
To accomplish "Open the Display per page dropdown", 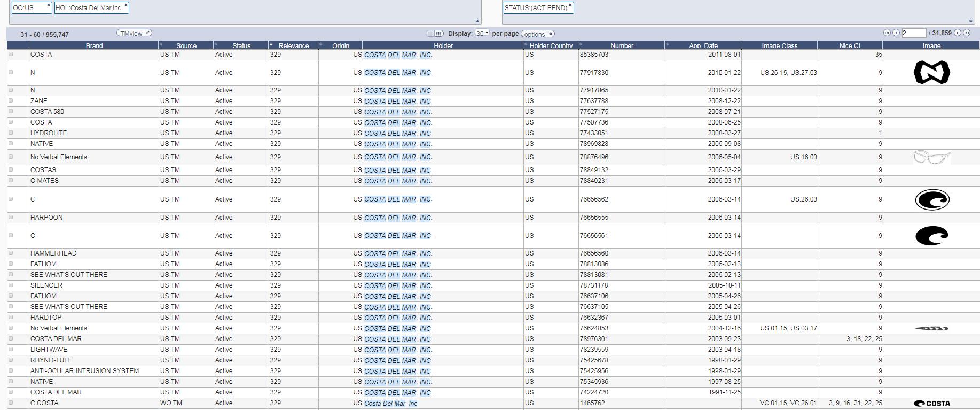I will click(482, 34).
